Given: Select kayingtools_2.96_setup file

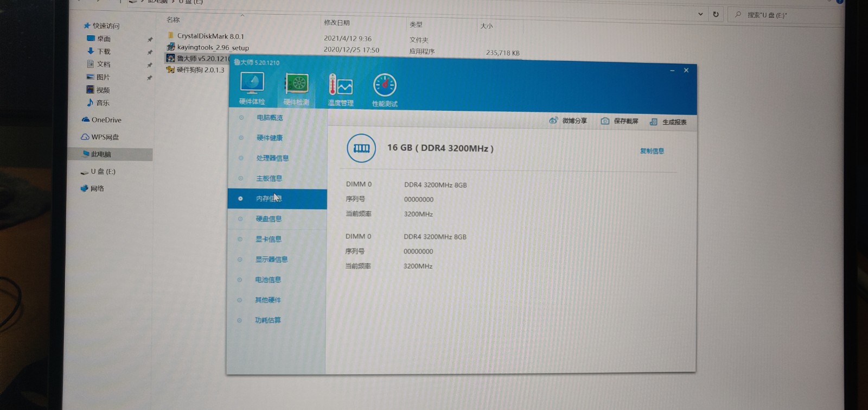Looking at the screenshot, I should click(208, 47).
